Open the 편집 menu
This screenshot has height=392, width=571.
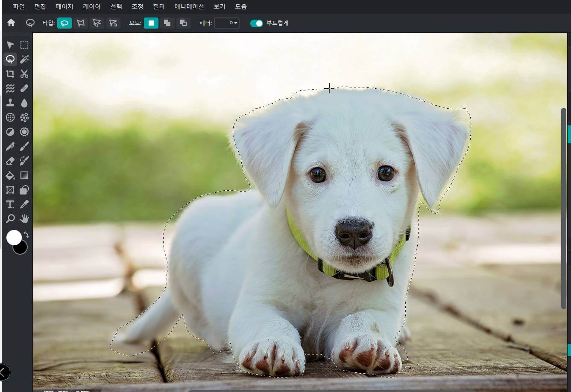[40, 7]
